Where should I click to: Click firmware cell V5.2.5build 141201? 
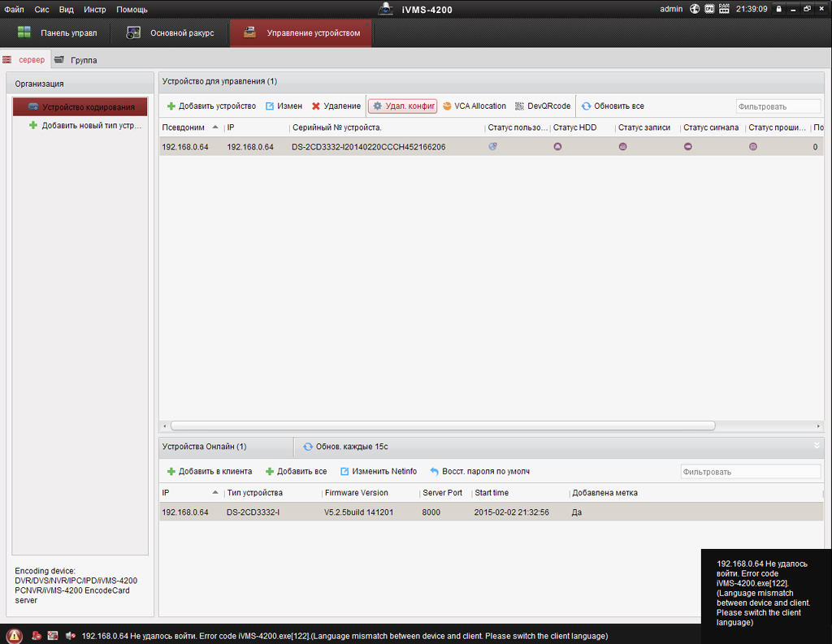[358, 512]
